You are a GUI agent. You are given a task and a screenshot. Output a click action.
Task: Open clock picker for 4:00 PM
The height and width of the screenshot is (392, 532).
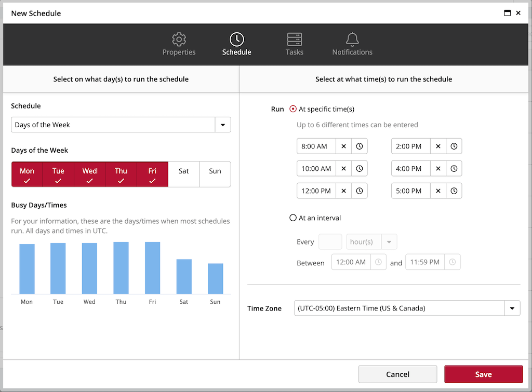click(x=454, y=169)
